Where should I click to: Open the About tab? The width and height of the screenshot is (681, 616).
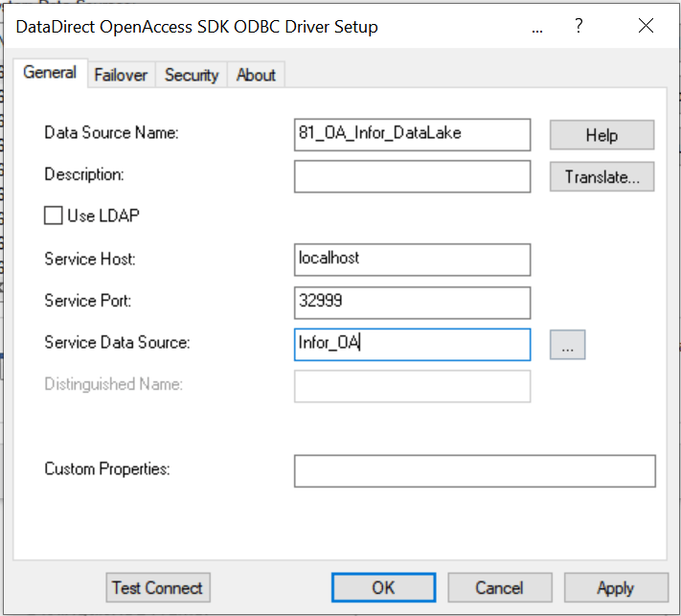click(256, 75)
